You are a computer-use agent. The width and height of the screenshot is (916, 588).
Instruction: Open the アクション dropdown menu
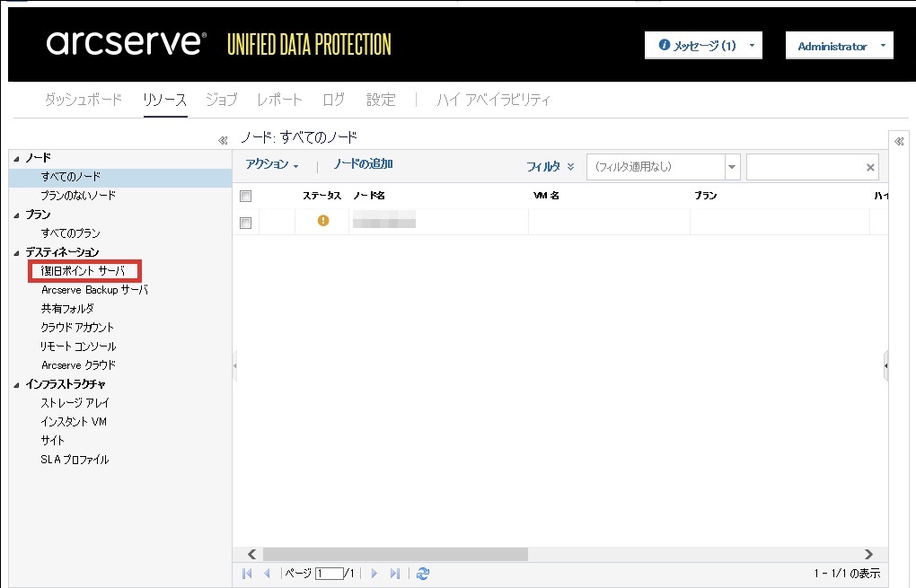tap(271, 165)
